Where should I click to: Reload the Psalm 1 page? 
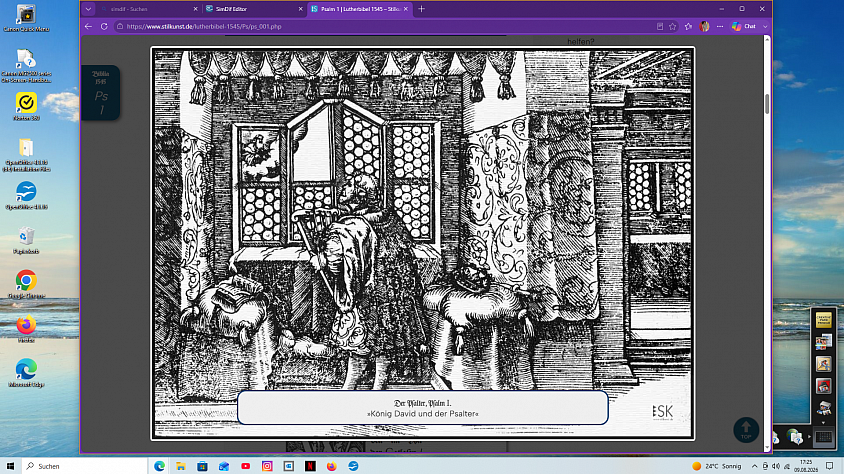tap(104, 26)
